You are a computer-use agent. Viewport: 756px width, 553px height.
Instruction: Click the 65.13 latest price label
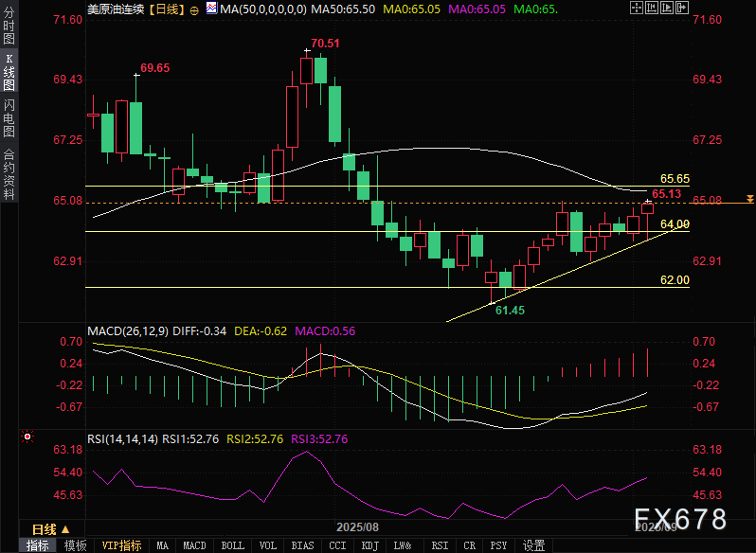click(x=667, y=194)
